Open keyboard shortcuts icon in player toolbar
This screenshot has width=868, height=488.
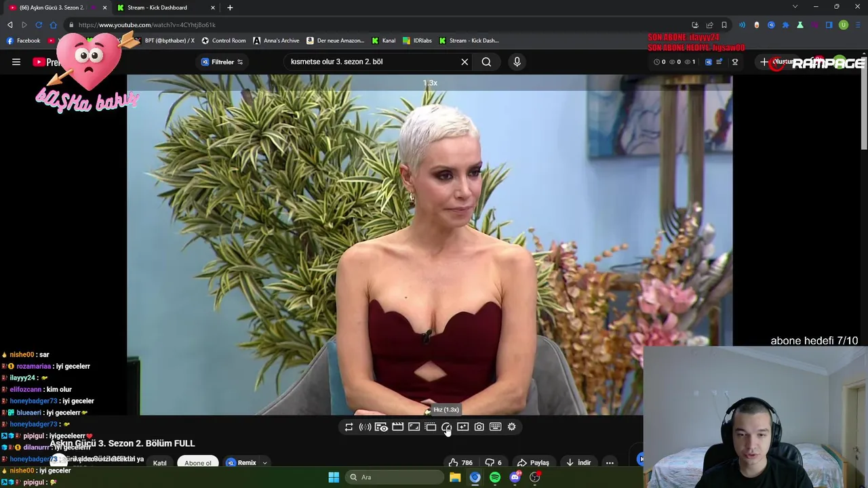coord(495,427)
